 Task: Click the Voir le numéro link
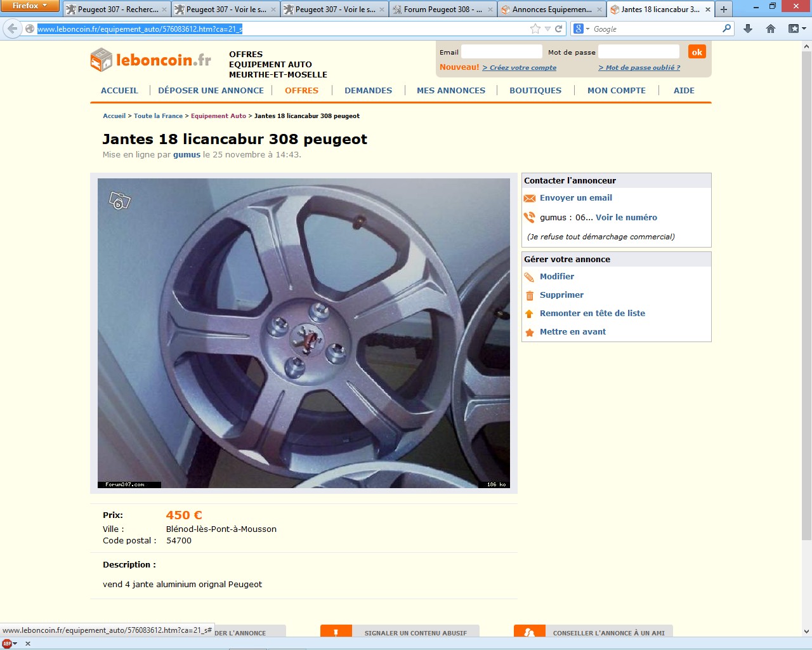pyautogui.click(x=626, y=218)
